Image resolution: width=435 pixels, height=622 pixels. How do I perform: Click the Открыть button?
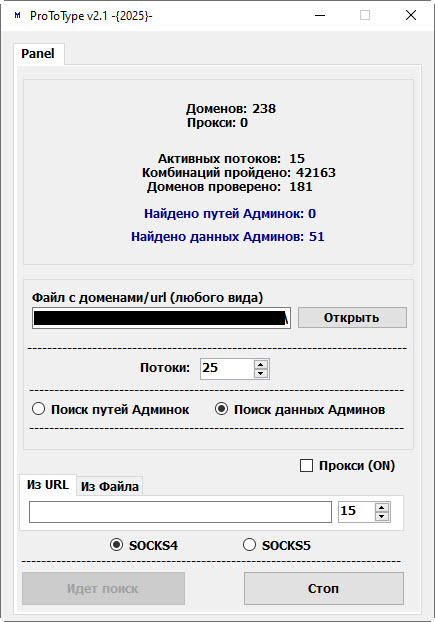click(352, 318)
